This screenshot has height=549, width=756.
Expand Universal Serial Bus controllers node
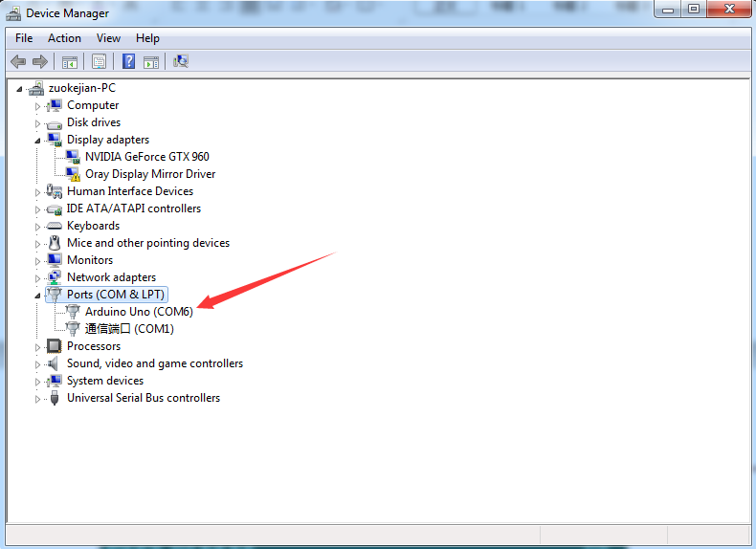point(37,399)
